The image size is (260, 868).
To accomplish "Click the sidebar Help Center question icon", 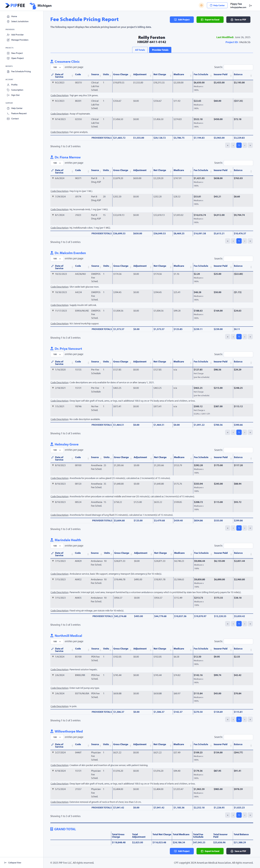I will pyautogui.click(x=8, y=108).
